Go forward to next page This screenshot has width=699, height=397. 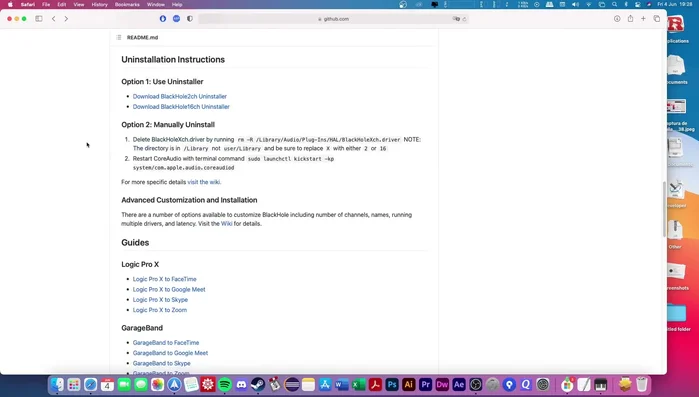tap(66, 19)
